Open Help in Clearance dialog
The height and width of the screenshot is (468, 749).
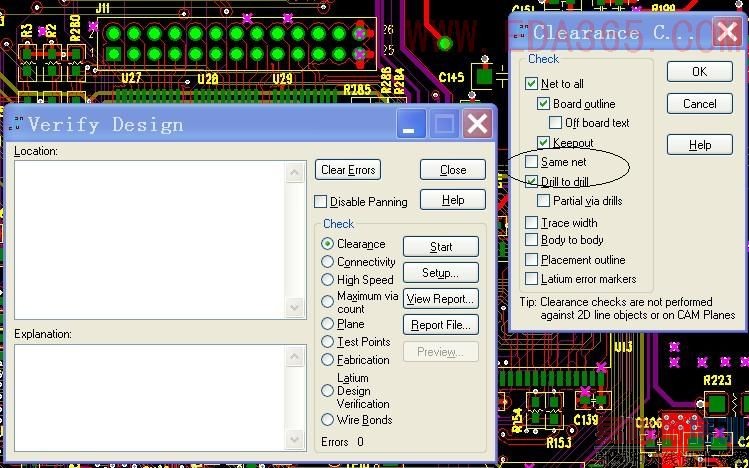[700, 145]
